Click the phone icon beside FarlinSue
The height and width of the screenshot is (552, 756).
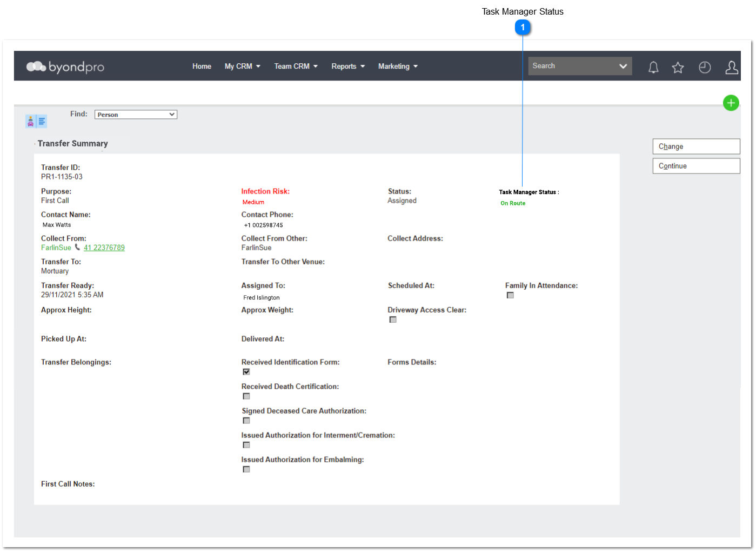pyautogui.click(x=77, y=247)
